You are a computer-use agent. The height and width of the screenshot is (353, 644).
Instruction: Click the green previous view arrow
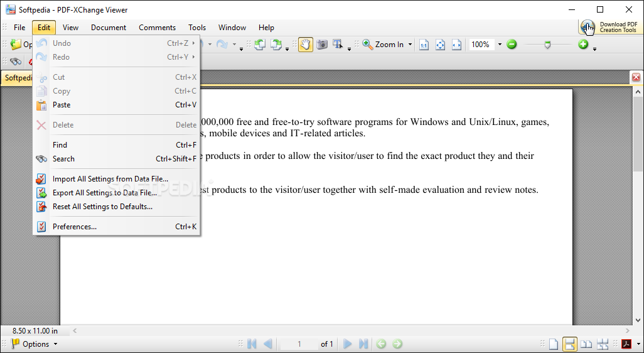pos(381,344)
